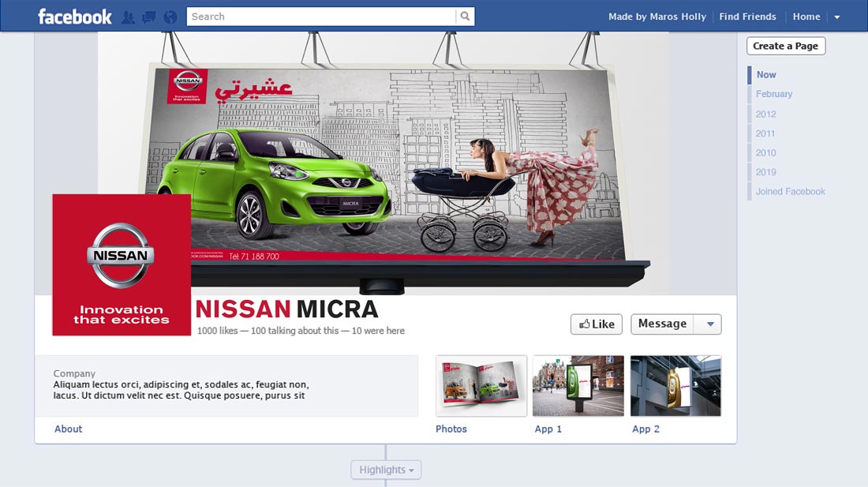Open the App 1 thumbnail
Viewport: 868px width, 487px height.
[578, 386]
